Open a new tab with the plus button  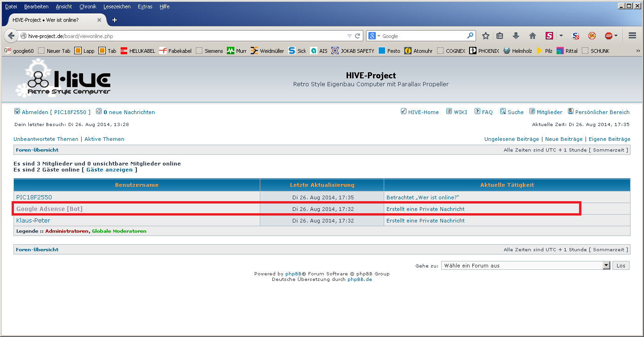pyautogui.click(x=115, y=20)
